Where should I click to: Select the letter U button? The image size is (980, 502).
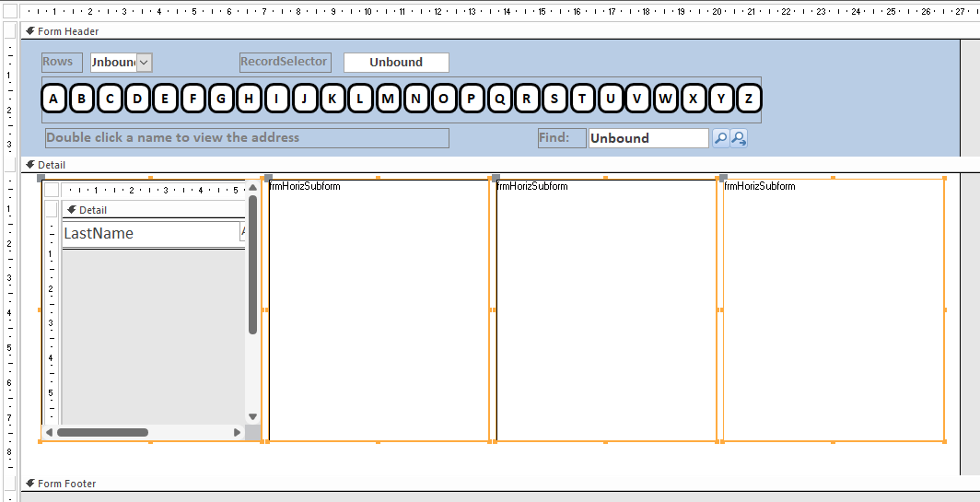(x=611, y=99)
